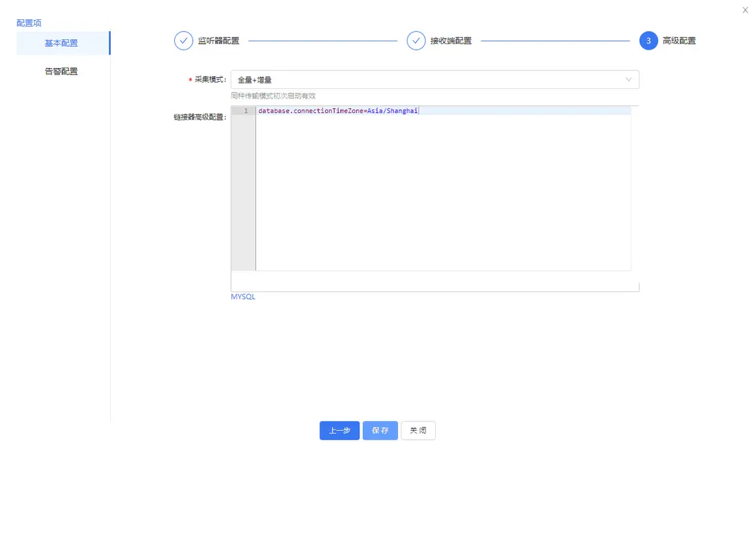Go back using the 上一步 button

click(x=339, y=430)
